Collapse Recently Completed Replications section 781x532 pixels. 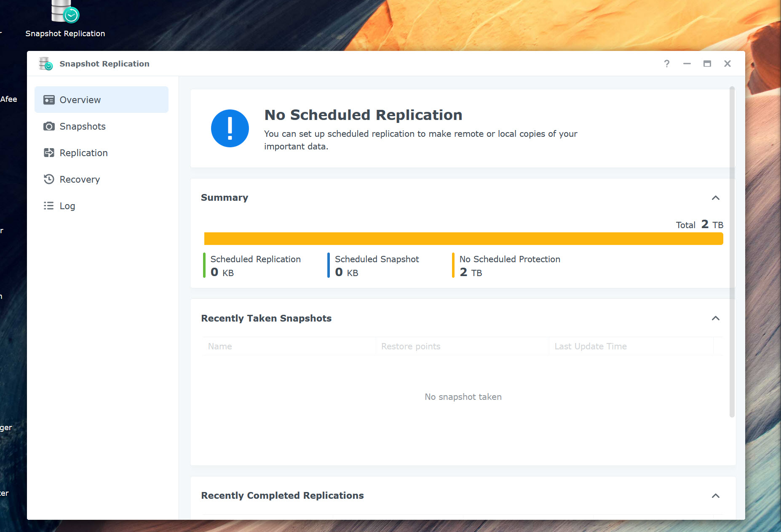[715, 496]
